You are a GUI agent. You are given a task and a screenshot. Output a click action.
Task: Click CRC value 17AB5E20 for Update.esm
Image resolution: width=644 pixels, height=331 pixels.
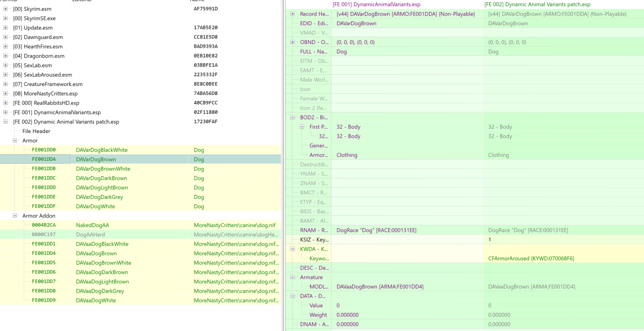(206, 28)
